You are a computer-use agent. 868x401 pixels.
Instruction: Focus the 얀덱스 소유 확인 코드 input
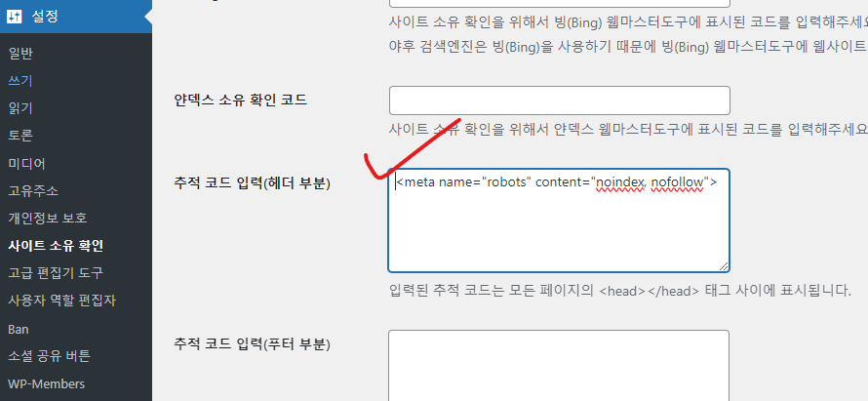[559, 100]
